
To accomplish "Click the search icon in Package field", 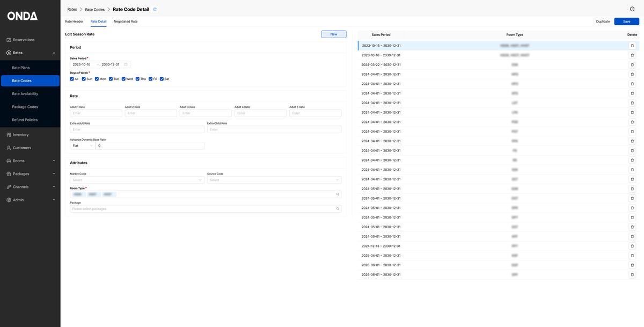I will [x=338, y=209].
